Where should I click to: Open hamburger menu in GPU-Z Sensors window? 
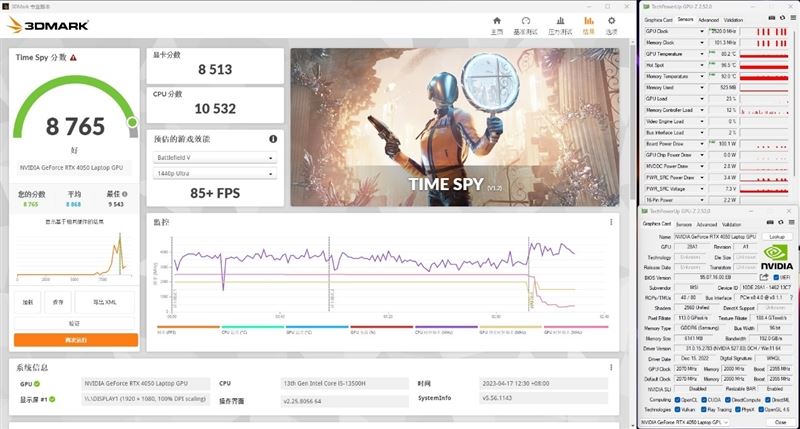(x=793, y=18)
